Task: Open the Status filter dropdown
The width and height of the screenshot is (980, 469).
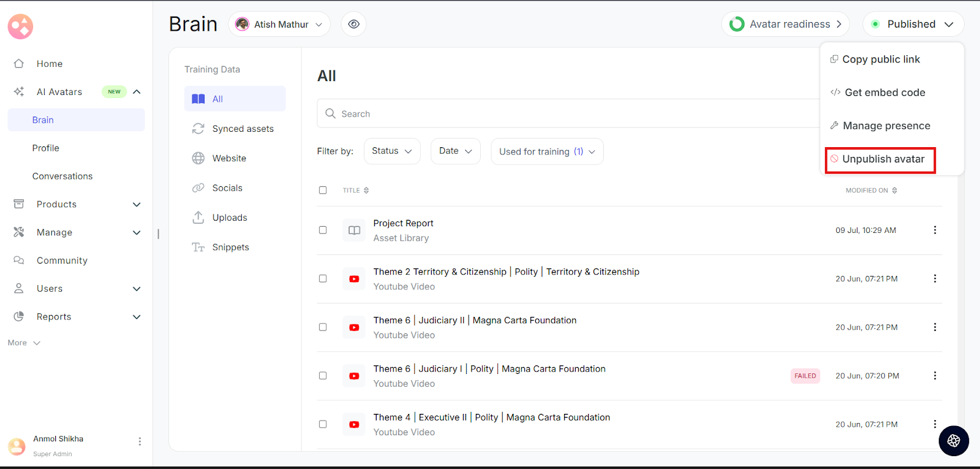Action: coord(391,151)
